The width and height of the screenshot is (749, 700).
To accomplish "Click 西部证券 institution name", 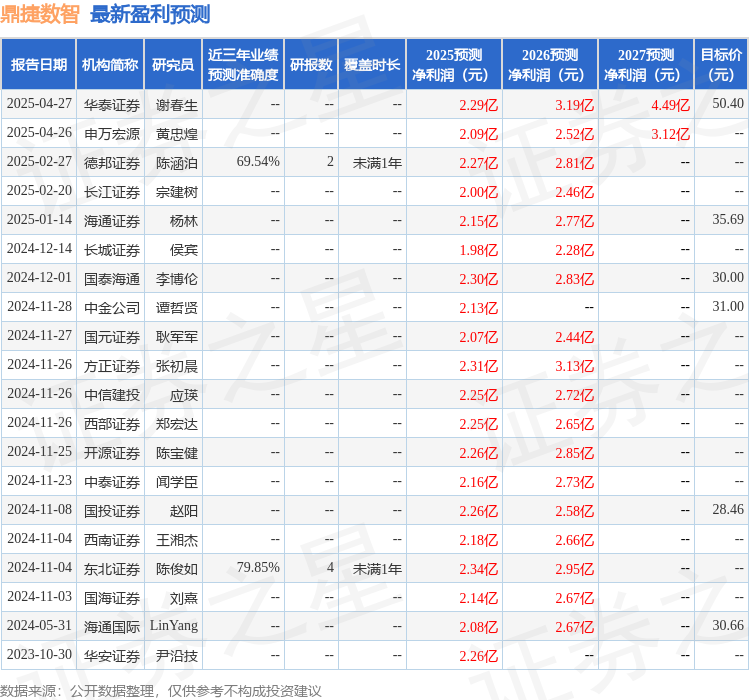I will click(x=112, y=424).
